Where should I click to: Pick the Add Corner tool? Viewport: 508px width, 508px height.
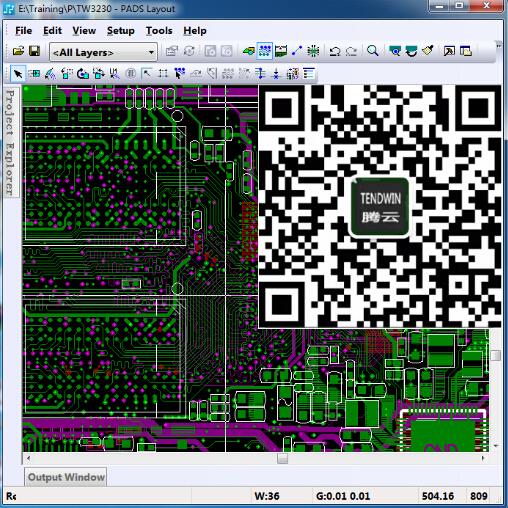tap(147, 74)
